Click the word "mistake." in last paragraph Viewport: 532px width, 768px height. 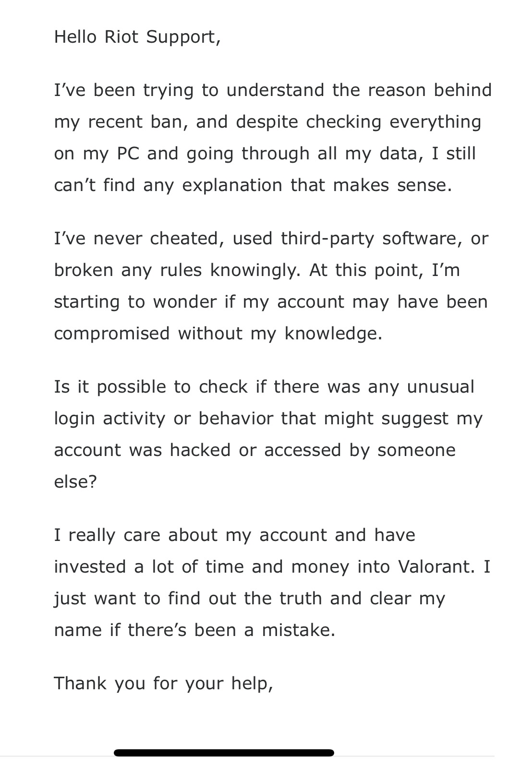(x=298, y=630)
